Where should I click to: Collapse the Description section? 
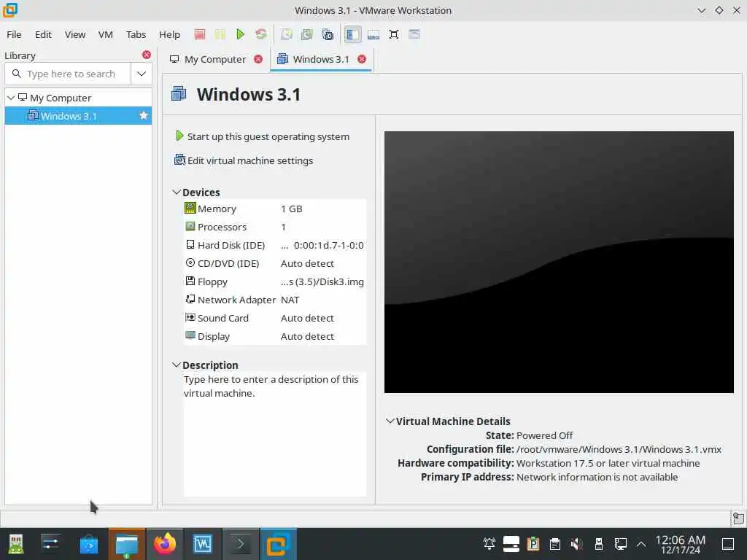pos(177,365)
